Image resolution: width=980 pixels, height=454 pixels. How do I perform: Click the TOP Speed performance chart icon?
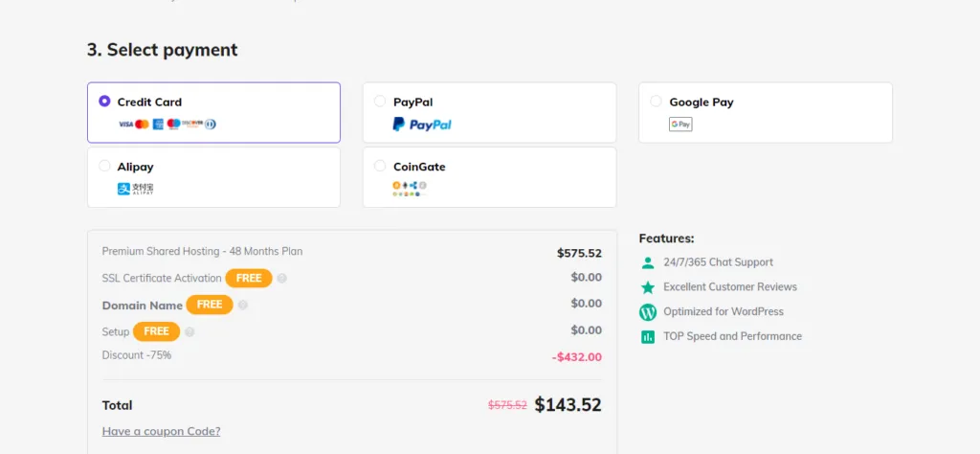tap(648, 337)
